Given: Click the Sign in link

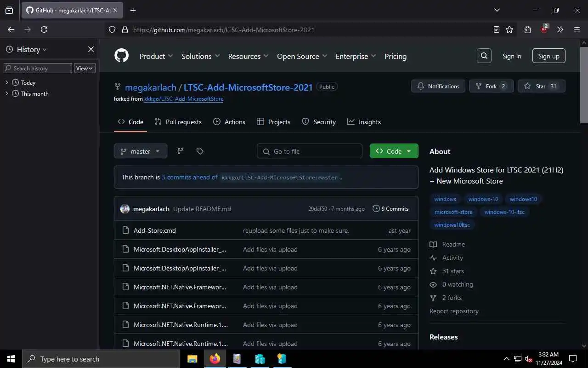Looking at the screenshot, I should coord(512,56).
